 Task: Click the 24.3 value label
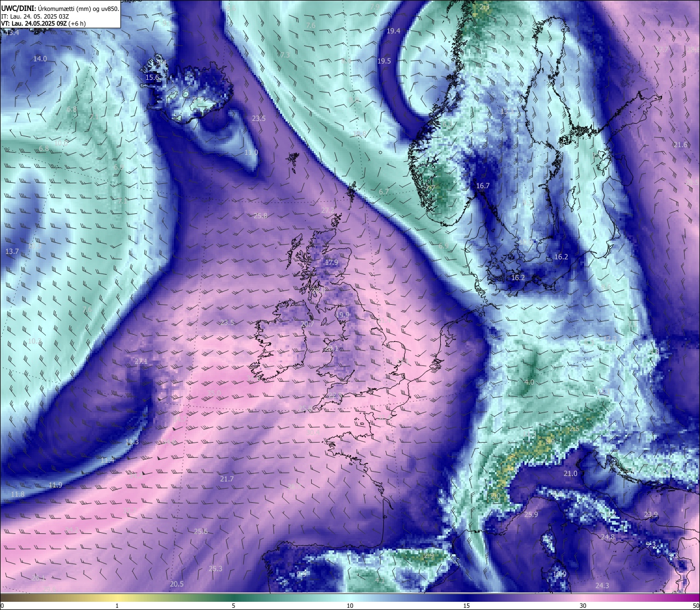coord(602,585)
